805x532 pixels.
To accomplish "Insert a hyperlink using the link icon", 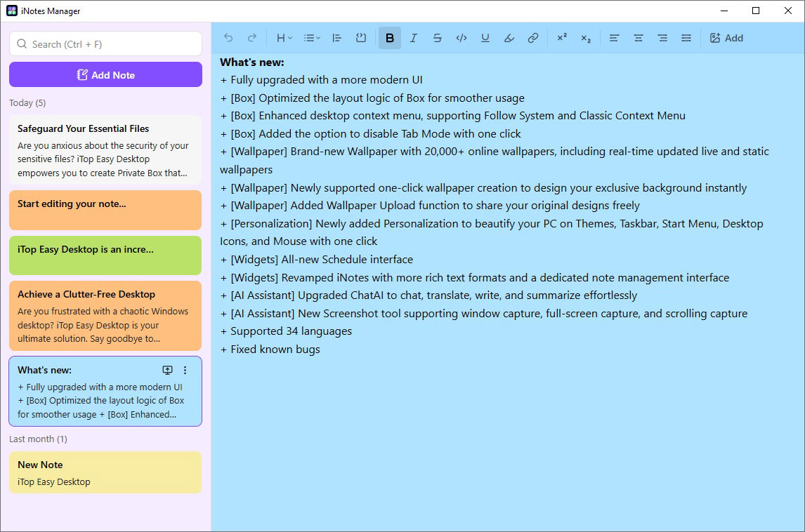I will pos(533,38).
